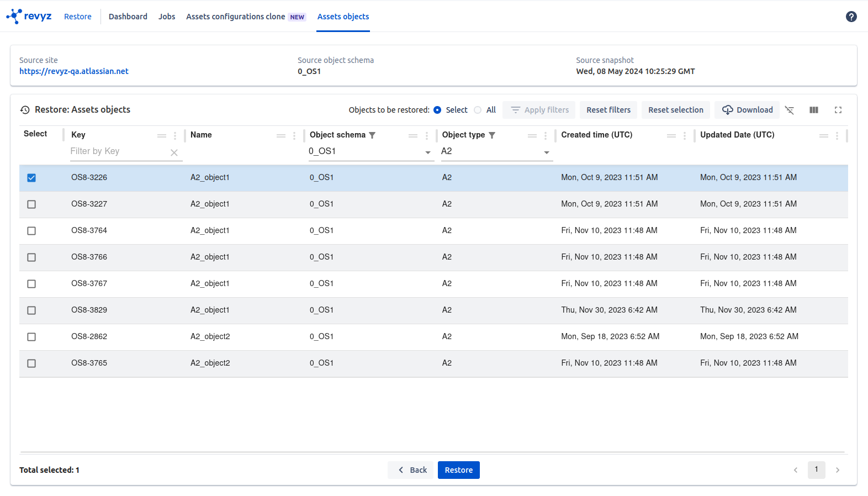The image size is (868, 496).
Task: Open Created time column menu dots
Action: [x=685, y=136]
